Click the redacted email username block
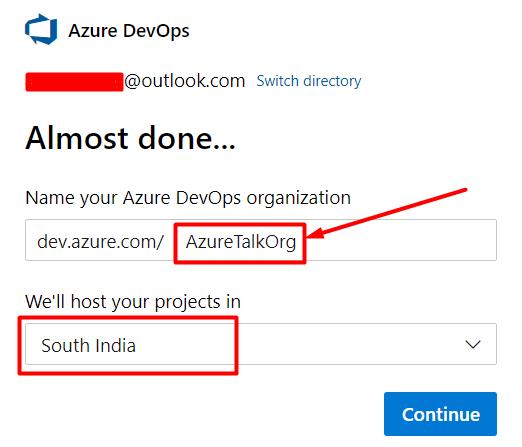 click(74, 82)
